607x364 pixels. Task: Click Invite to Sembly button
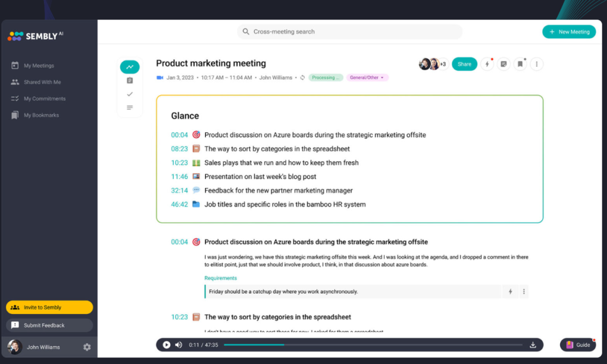click(x=50, y=307)
